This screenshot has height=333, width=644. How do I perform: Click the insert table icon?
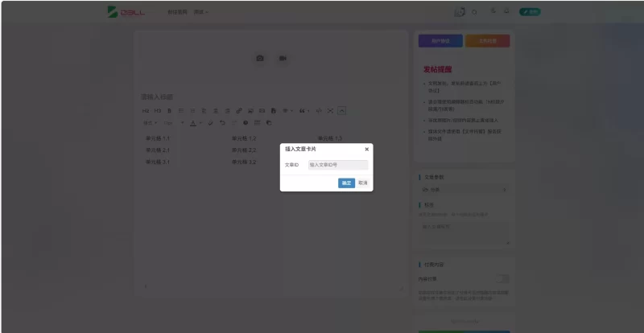257,123
